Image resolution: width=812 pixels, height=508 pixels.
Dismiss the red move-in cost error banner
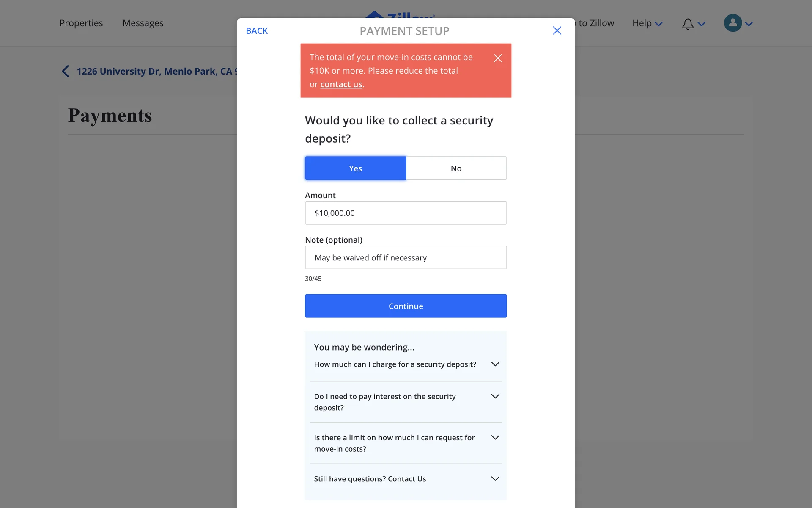tap(498, 58)
